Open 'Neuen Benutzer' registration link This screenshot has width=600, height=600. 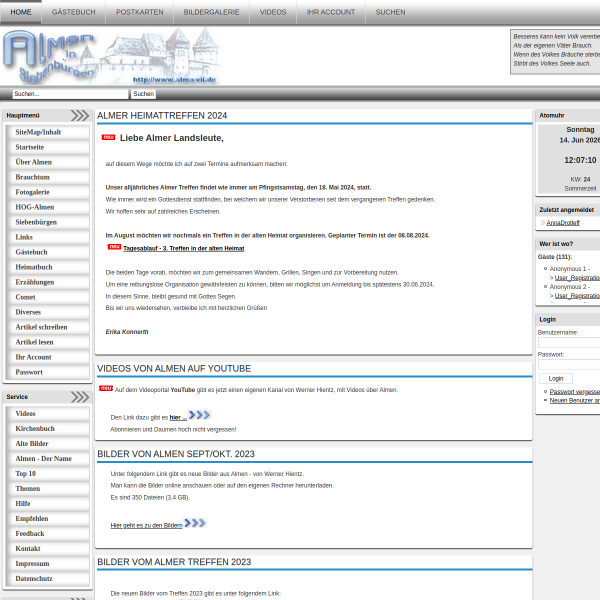click(575, 401)
